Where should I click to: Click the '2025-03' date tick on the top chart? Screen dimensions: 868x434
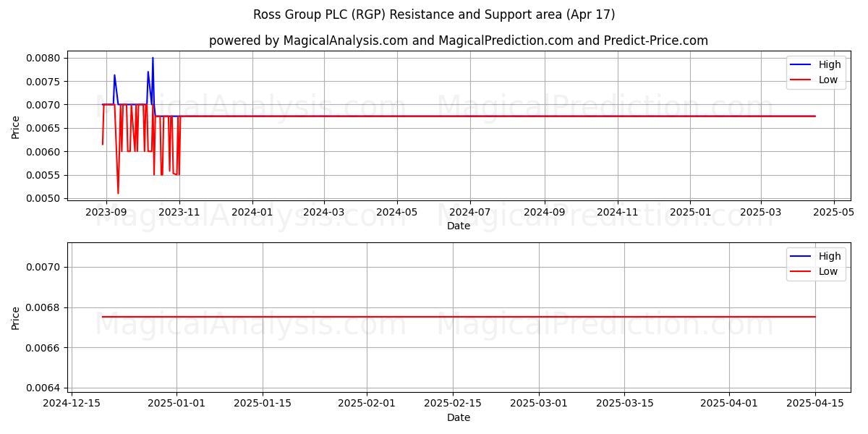(x=761, y=213)
